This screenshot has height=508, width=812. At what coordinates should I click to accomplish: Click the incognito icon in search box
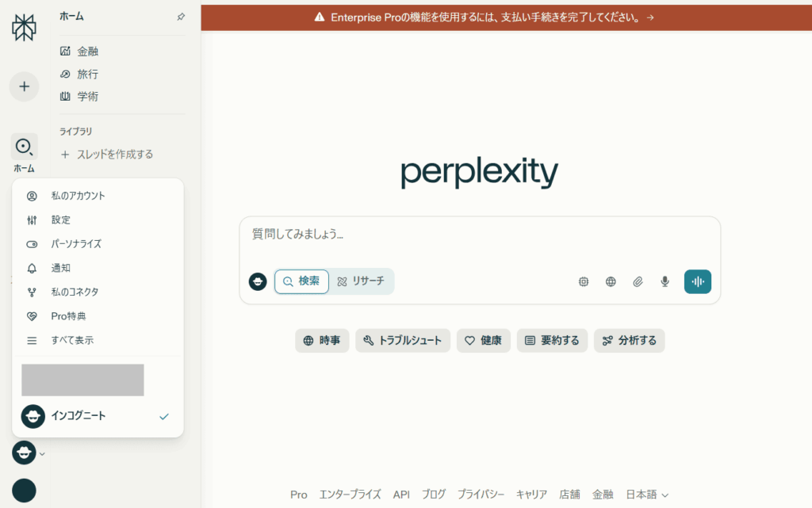(258, 281)
